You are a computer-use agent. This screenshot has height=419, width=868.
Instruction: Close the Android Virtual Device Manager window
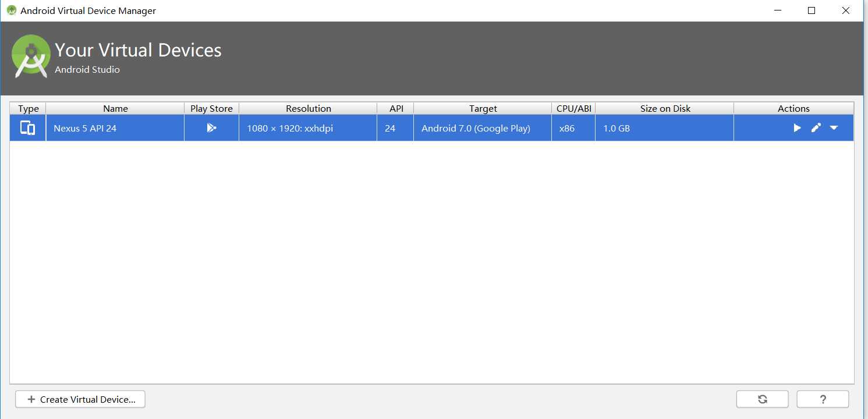click(x=846, y=10)
